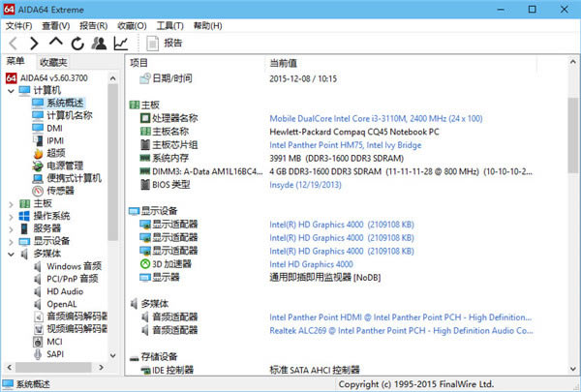Open the 工具(T) menu

tap(169, 25)
